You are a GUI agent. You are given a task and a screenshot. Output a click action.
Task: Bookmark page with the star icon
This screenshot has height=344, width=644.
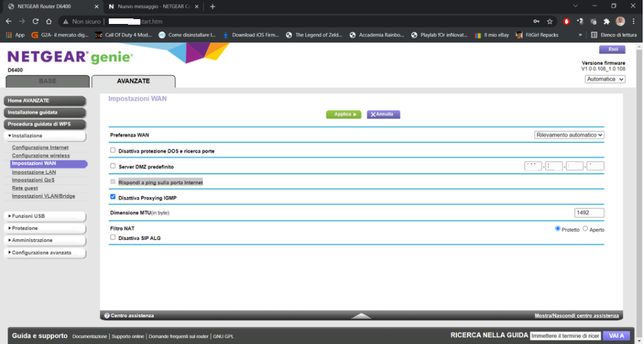(x=550, y=21)
